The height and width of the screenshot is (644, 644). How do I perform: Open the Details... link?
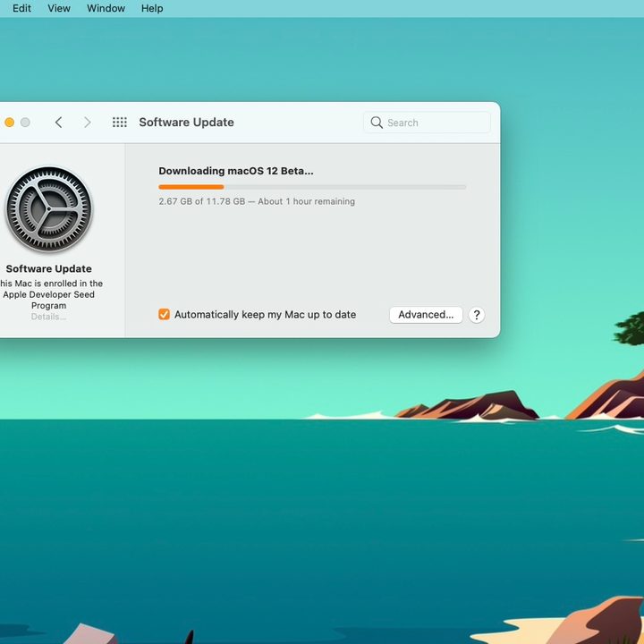coord(48,317)
